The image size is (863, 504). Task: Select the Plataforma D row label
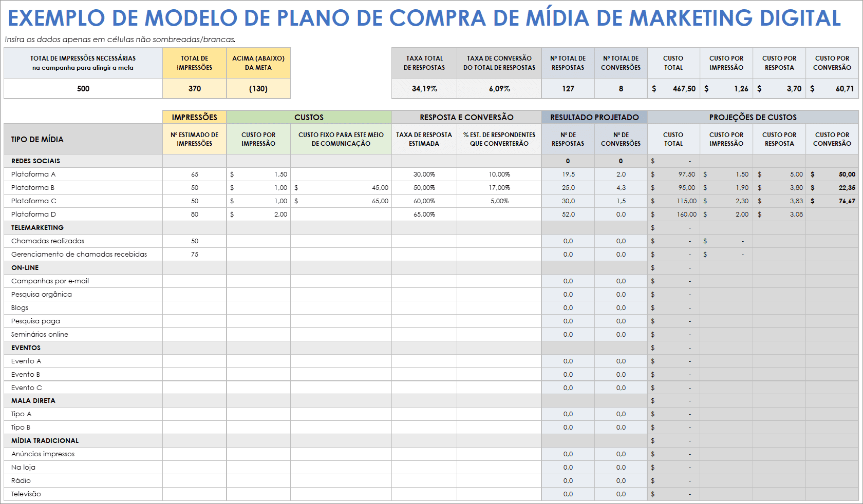point(34,215)
